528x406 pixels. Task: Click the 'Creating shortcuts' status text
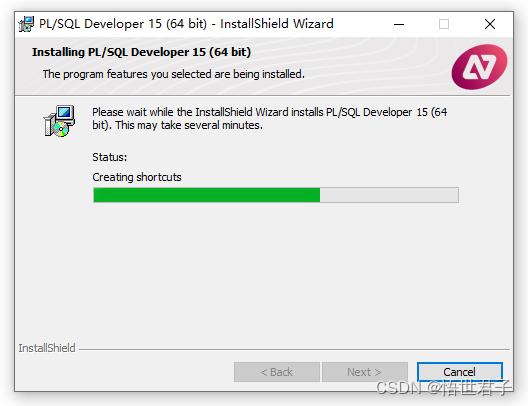pyautogui.click(x=137, y=177)
